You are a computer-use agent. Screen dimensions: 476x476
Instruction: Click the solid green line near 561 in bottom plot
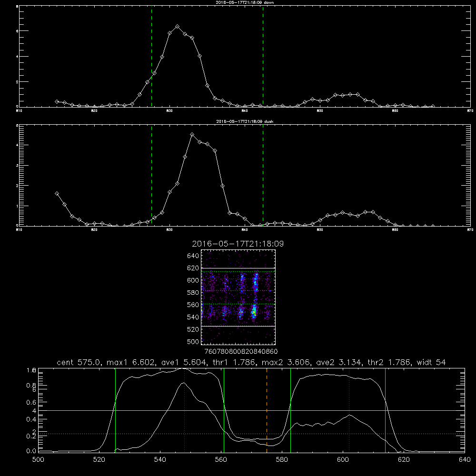pyautogui.click(x=224, y=410)
